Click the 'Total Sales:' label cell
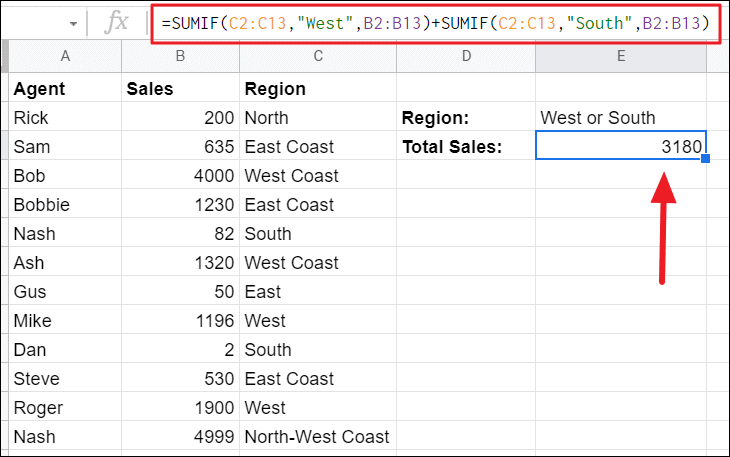Screen dimensions: 730x457 coord(465,147)
